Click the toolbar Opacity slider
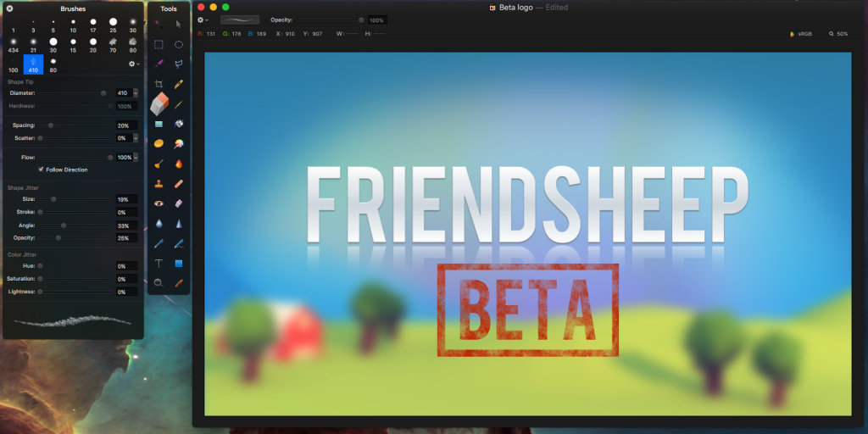Viewport: 868px width, 434px height. (330, 20)
